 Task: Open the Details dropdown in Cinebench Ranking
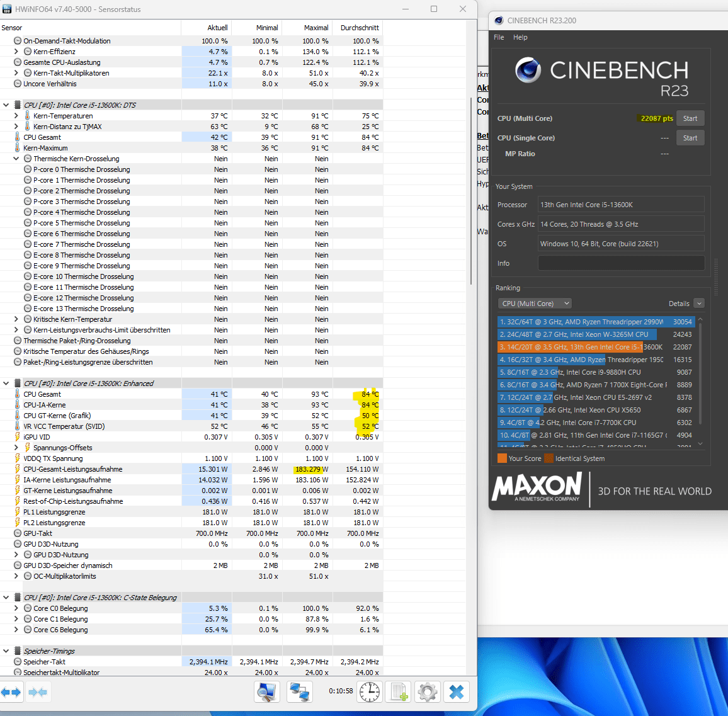click(699, 303)
